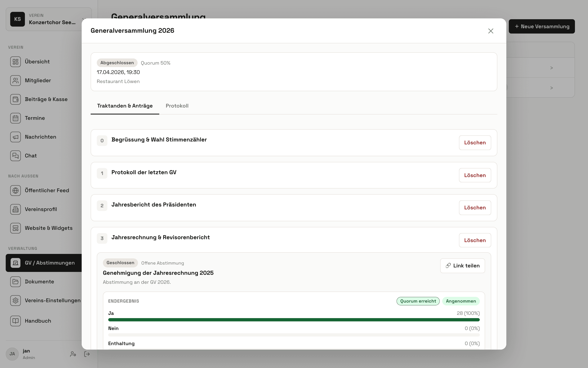
Task: Close the Generalversammlung 2026 dialog
Action: tap(491, 31)
